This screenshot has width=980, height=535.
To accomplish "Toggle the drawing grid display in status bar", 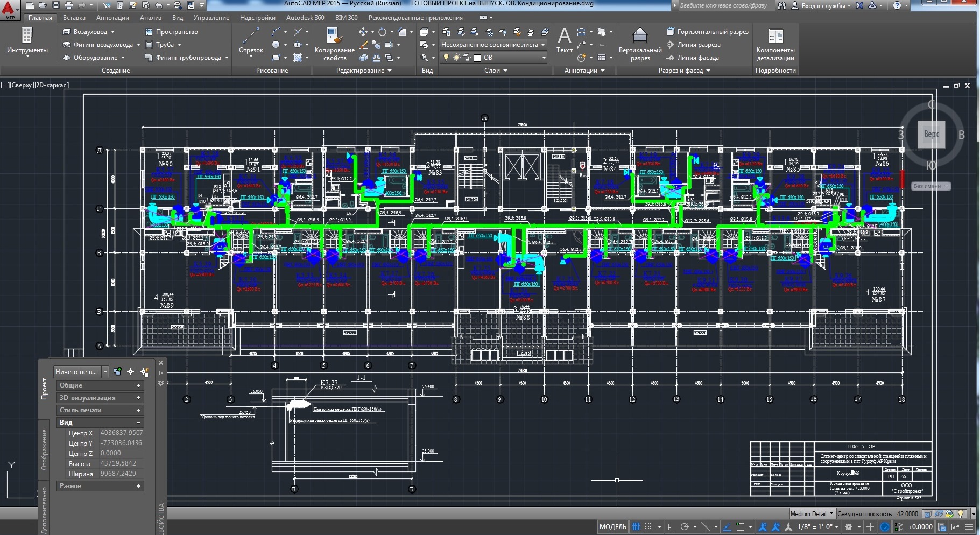I will pyautogui.click(x=636, y=527).
